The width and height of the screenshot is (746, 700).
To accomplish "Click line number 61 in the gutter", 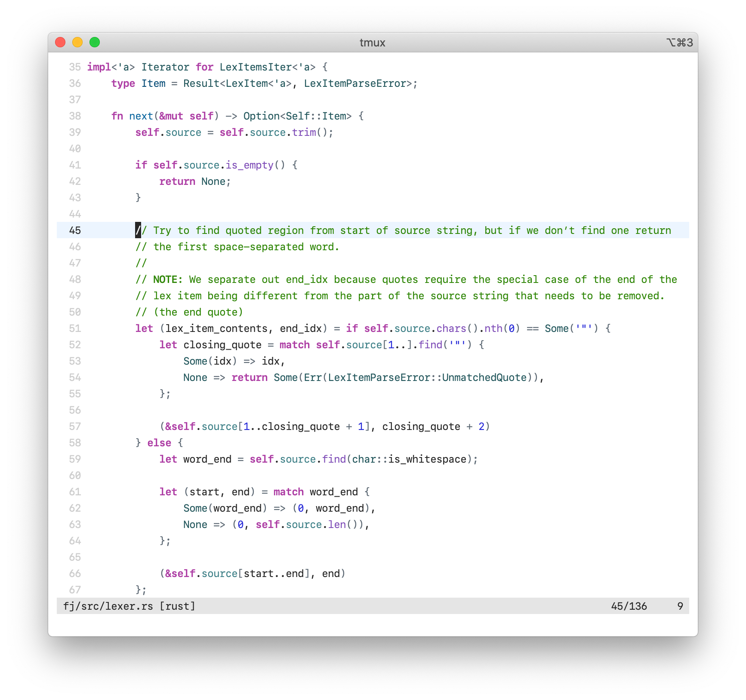I will [75, 492].
